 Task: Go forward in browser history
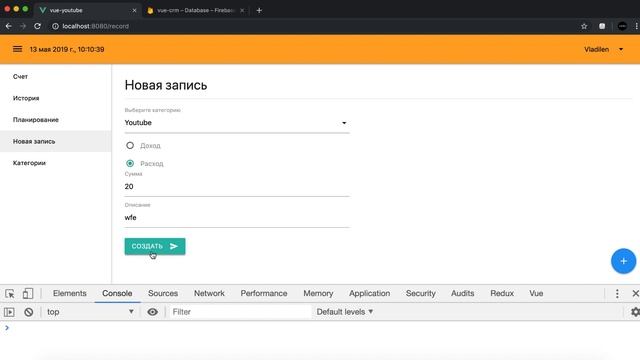coord(23,26)
